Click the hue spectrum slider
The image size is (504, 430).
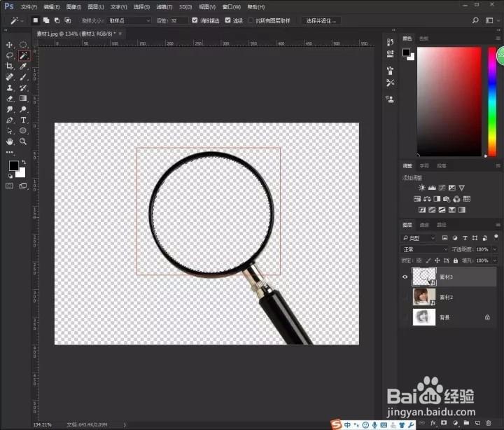click(x=492, y=102)
